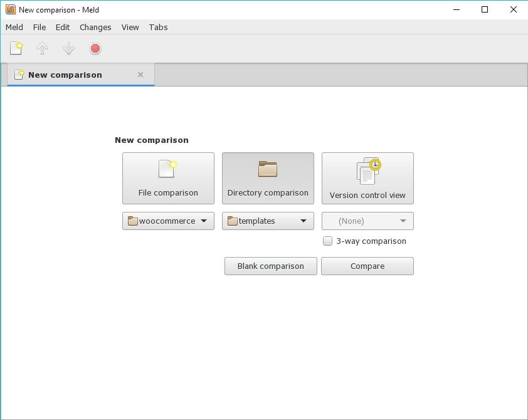Enable the 3-way comparison checkbox

pos(327,241)
